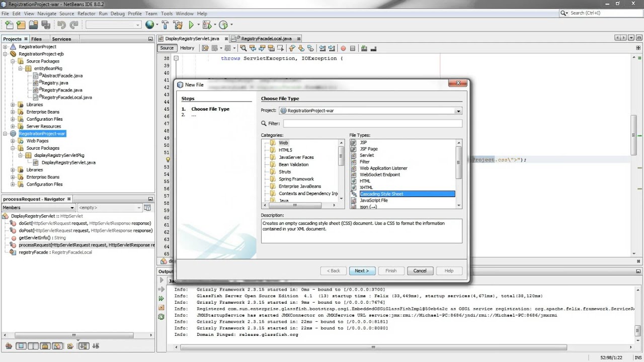Switch to the Services tab
644x362 pixels.
[61, 39]
